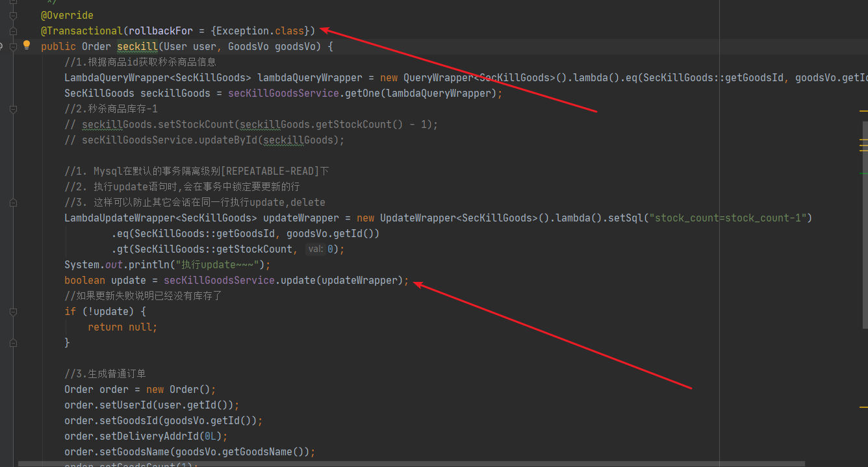Click the "stock_count=stock_count-1" string literal
Screen dimensions: 868x467
coord(728,218)
